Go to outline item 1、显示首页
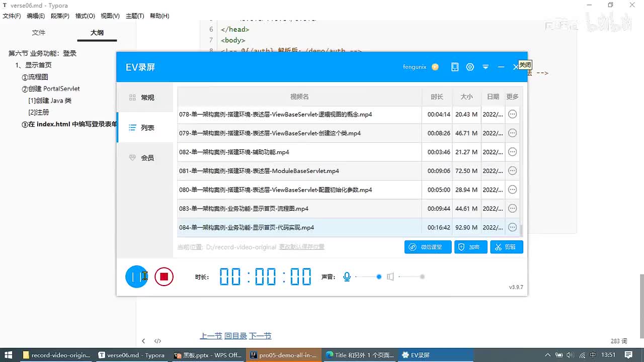This screenshot has width=644, height=362. [x=33, y=65]
